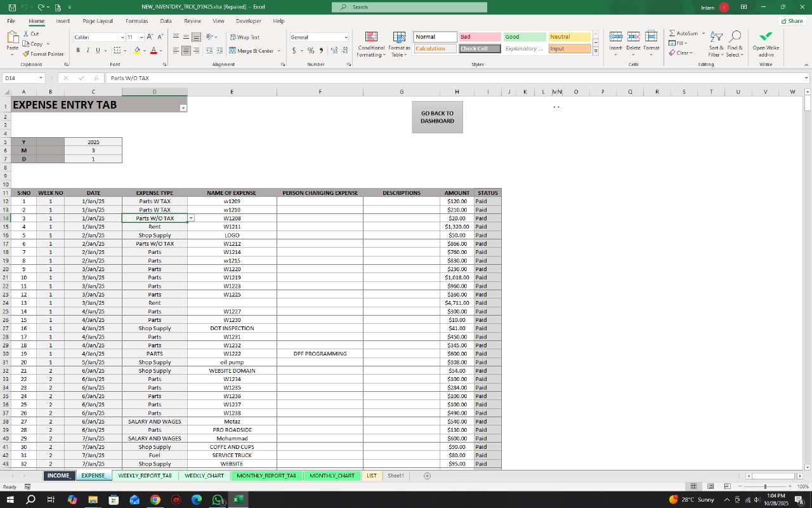Open the MONTHLY_CHART sheet tab
The image size is (812, 508).
pyautogui.click(x=331, y=475)
